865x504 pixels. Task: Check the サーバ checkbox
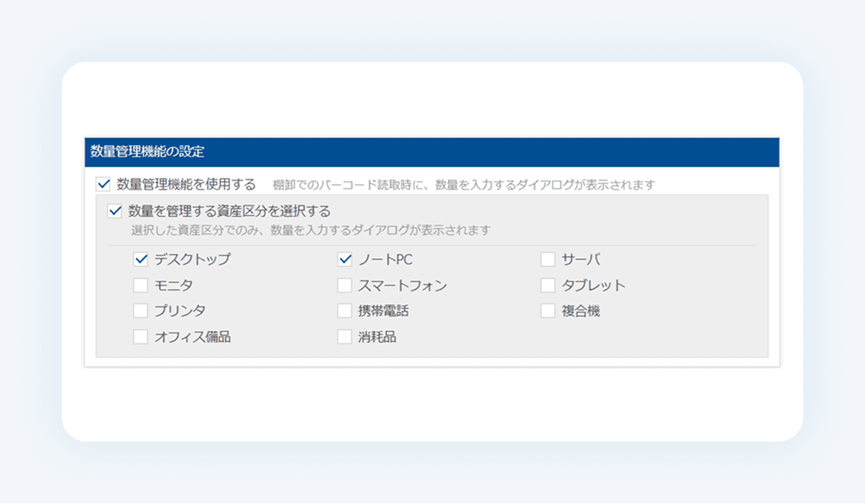(548, 259)
